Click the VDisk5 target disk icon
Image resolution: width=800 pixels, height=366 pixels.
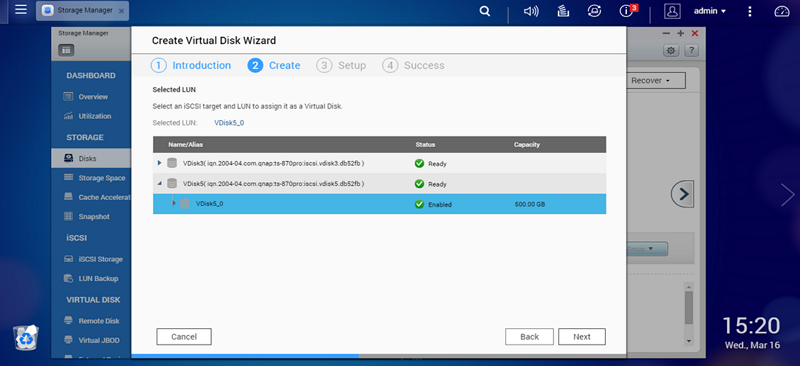[172, 183]
